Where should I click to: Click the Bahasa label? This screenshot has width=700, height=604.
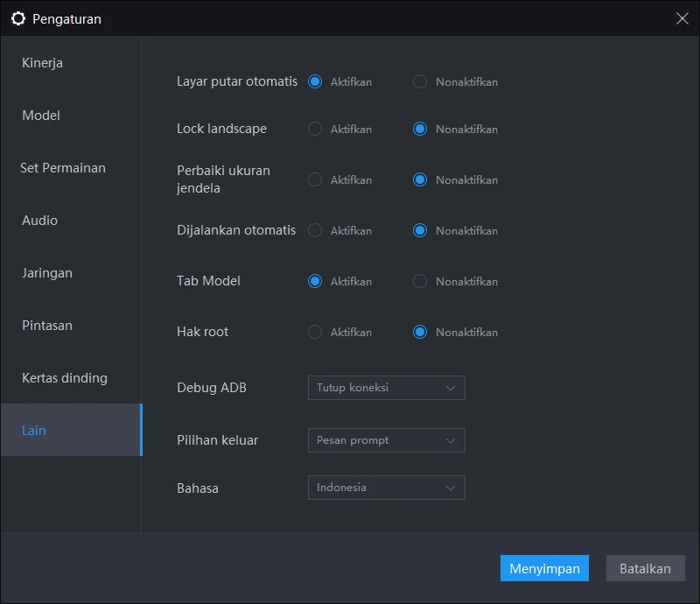pos(198,488)
